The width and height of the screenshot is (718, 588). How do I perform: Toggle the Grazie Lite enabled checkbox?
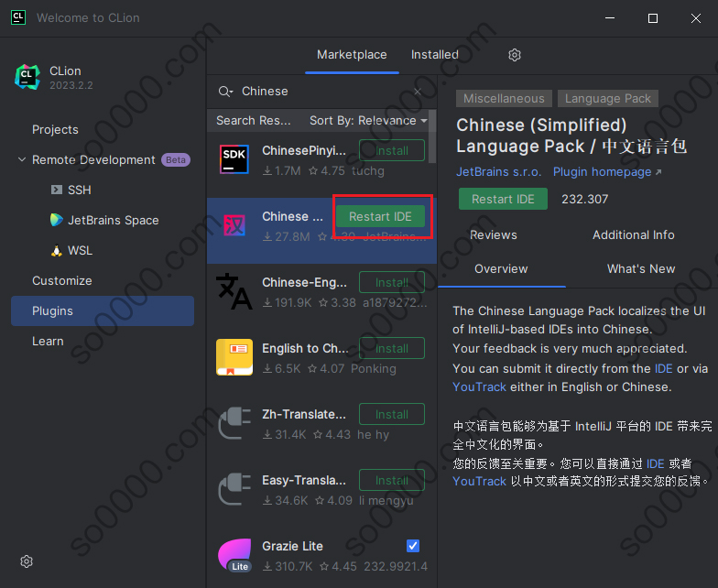[x=412, y=546]
